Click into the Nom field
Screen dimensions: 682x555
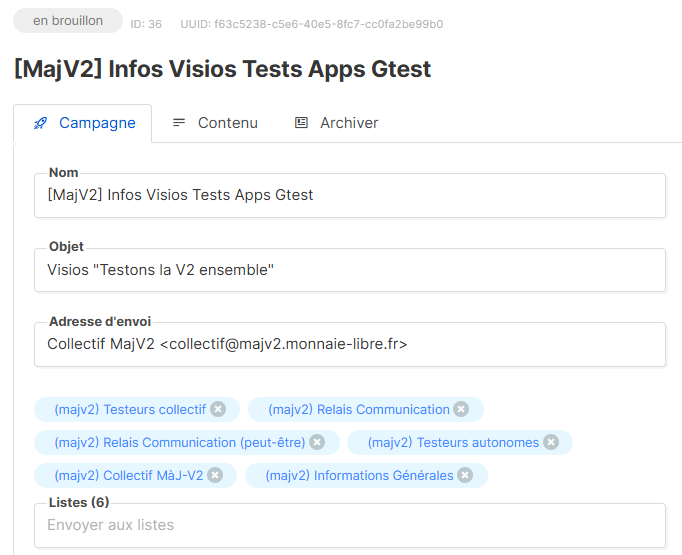click(350, 195)
